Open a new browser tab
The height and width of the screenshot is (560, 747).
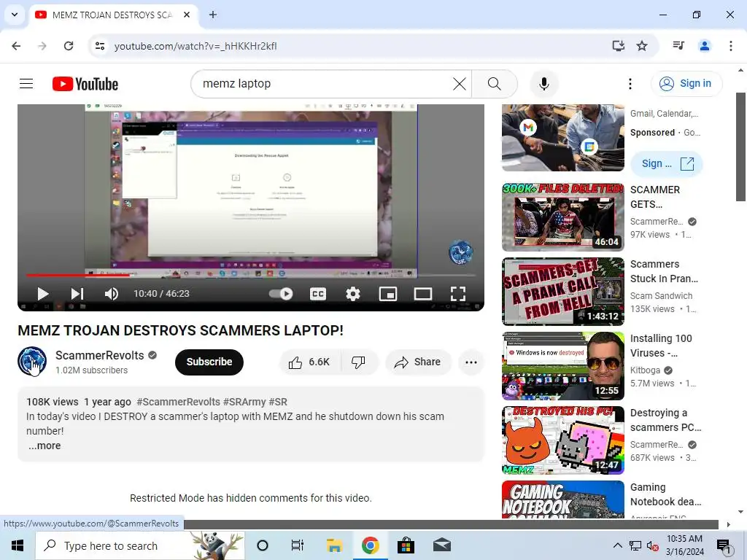(213, 15)
